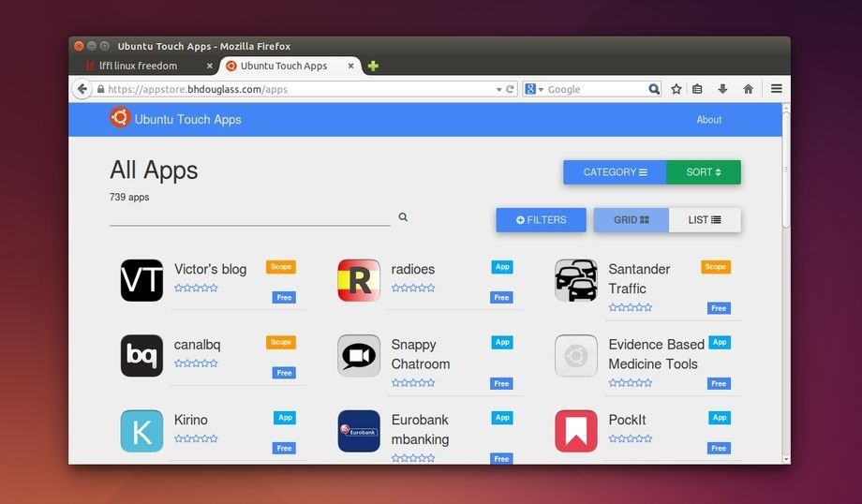Open the About link
Image resolution: width=862 pixels, height=504 pixels.
click(708, 120)
